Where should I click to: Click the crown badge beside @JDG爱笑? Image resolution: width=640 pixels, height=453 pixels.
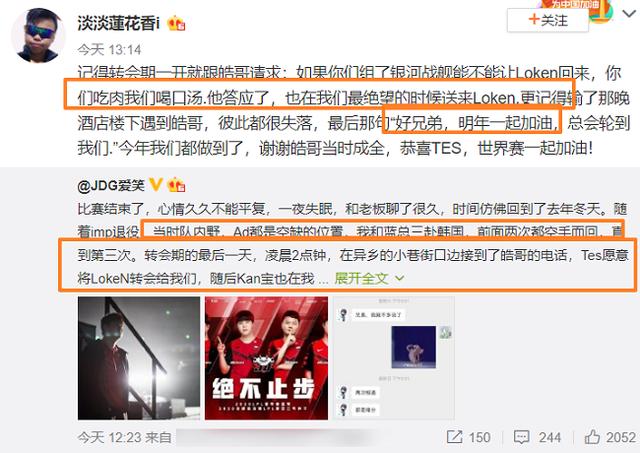(176, 185)
